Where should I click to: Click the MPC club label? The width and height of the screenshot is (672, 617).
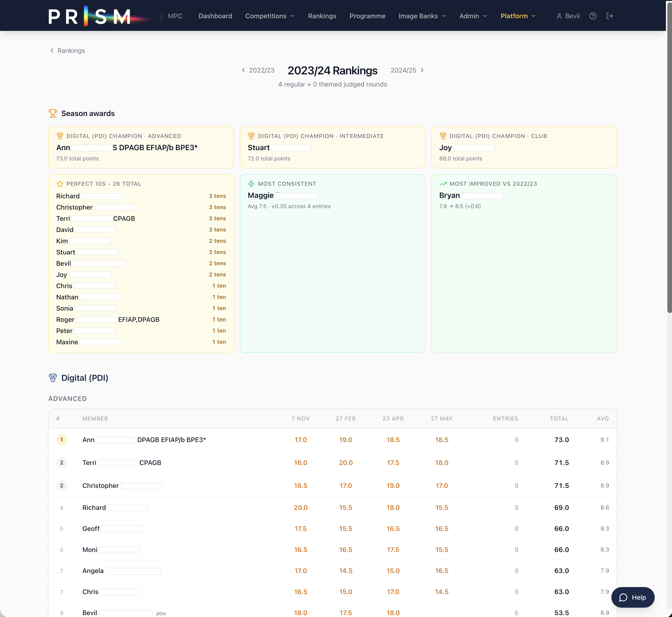[x=175, y=16]
